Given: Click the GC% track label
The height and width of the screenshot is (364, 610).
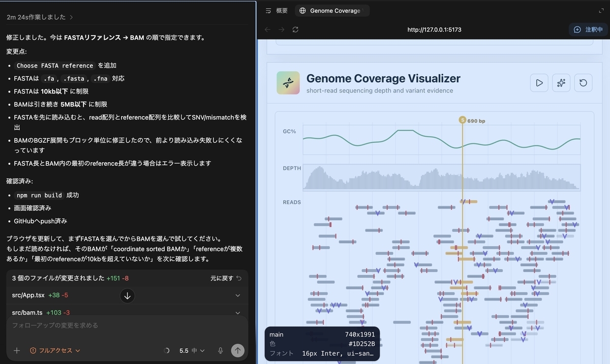Looking at the screenshot, I should [x=289, y=131].
